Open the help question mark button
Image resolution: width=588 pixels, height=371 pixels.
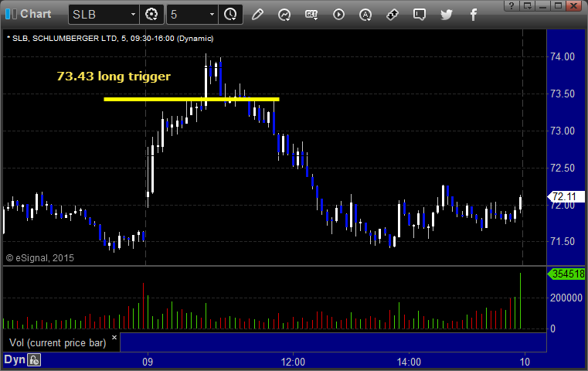(x=512, y=5)
